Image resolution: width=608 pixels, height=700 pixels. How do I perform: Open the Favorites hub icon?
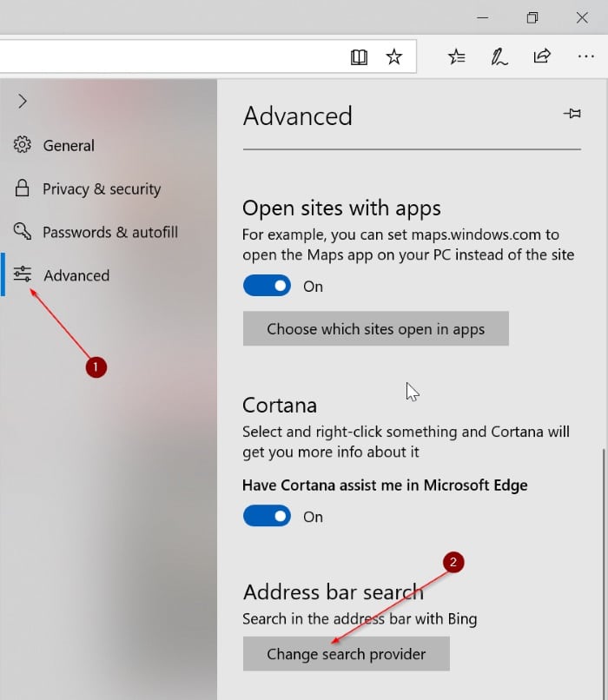pos(457,56)
